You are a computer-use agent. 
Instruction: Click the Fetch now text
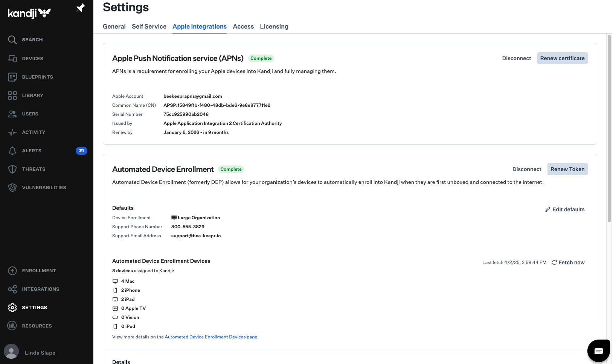pyautogui.click(x=572, y=262)
